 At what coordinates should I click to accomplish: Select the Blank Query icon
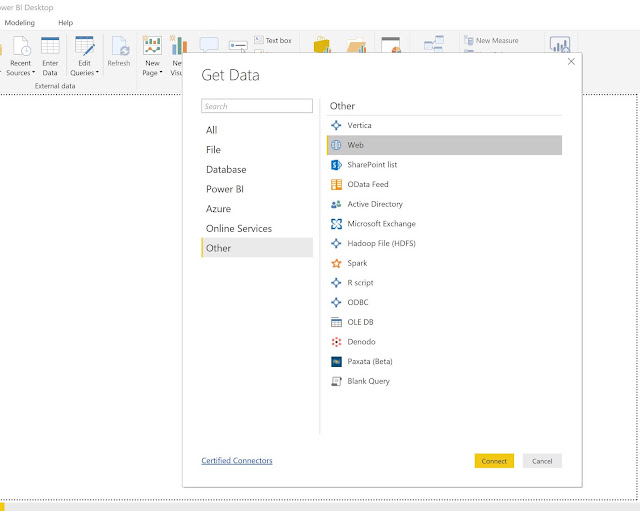coord(336,381)
